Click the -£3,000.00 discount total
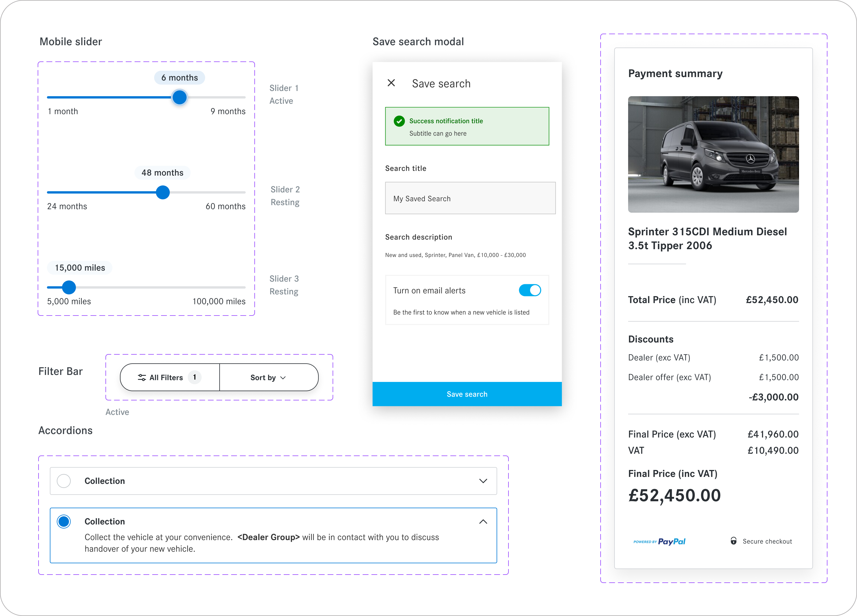Screen dimensions: 857x616 point(774,397)
